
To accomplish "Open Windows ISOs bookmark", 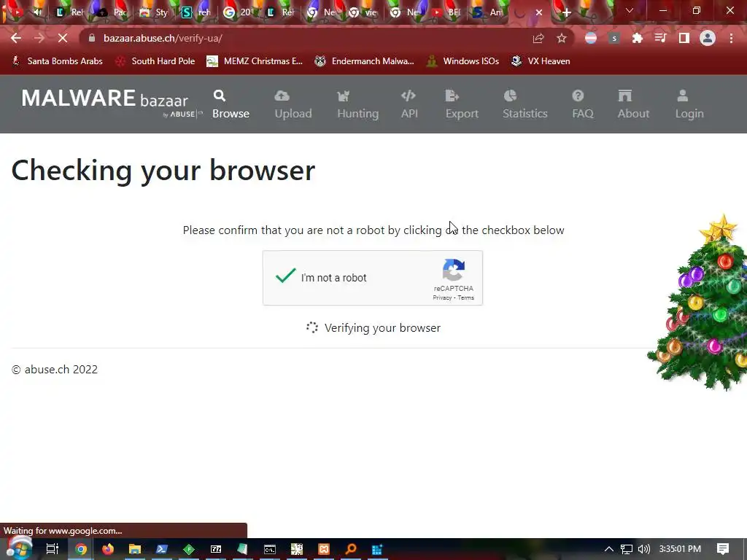I will click(462, 61).
